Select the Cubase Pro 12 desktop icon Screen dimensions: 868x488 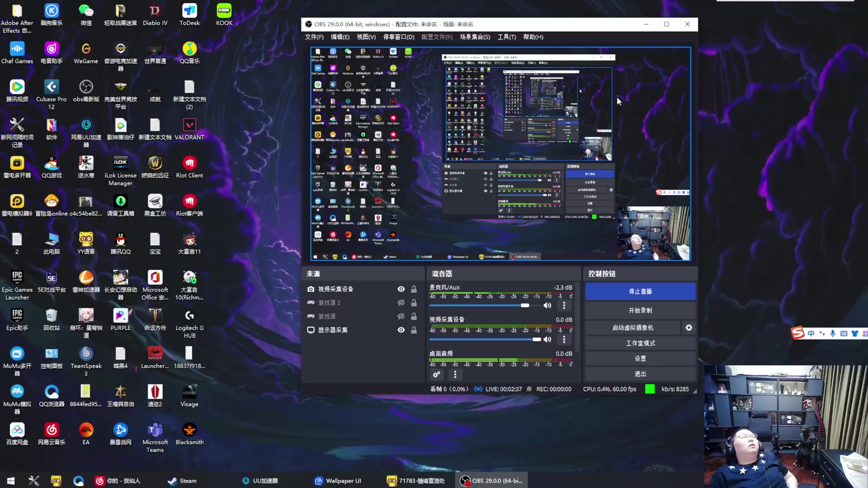tap(52, 95)
